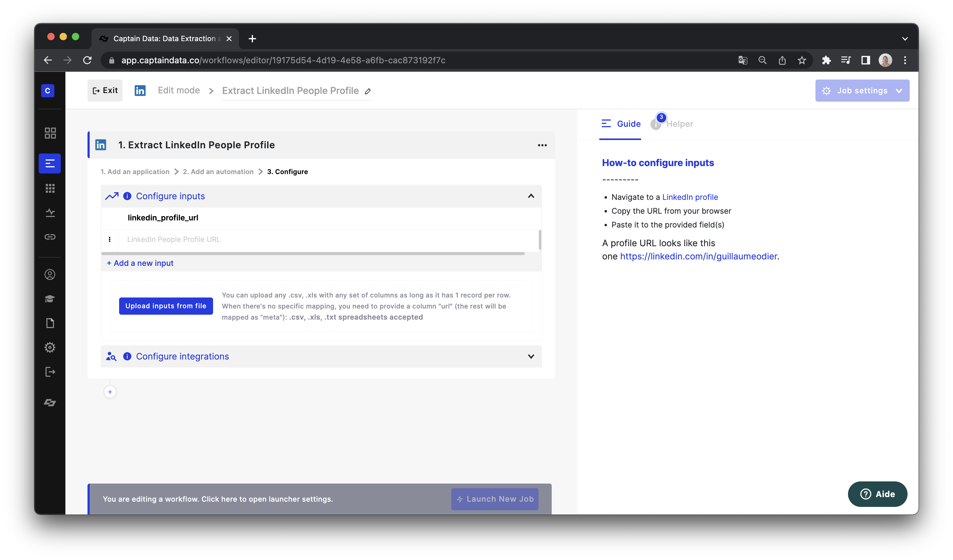Close the Captain Data browser tab

click(229, 39)
